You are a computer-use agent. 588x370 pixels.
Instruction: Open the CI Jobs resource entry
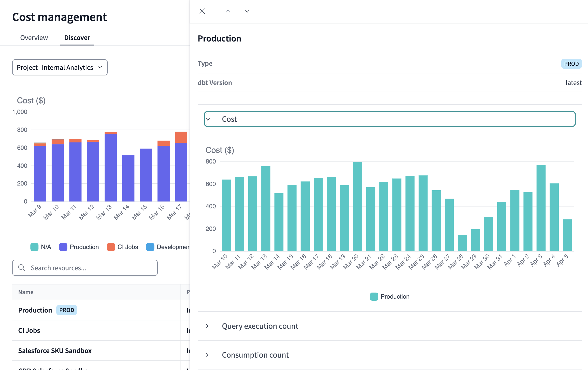[29, 330]
